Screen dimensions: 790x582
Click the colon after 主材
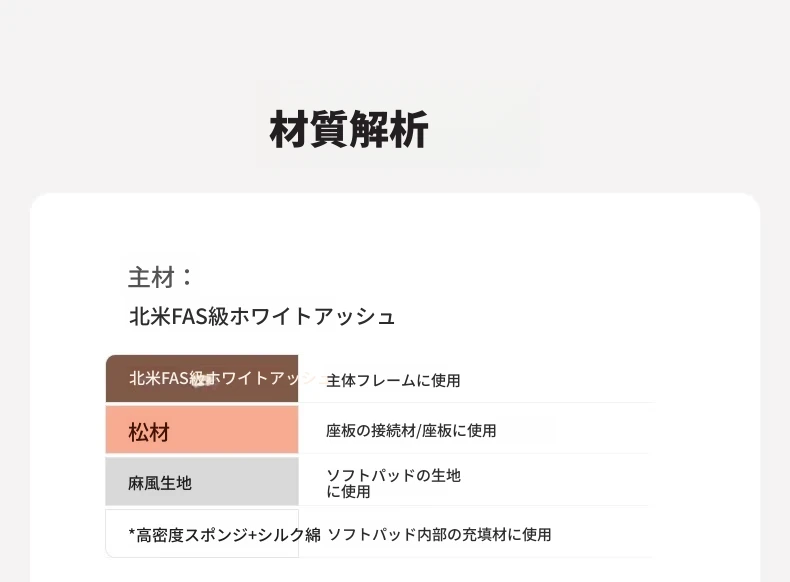pos(187,277)
